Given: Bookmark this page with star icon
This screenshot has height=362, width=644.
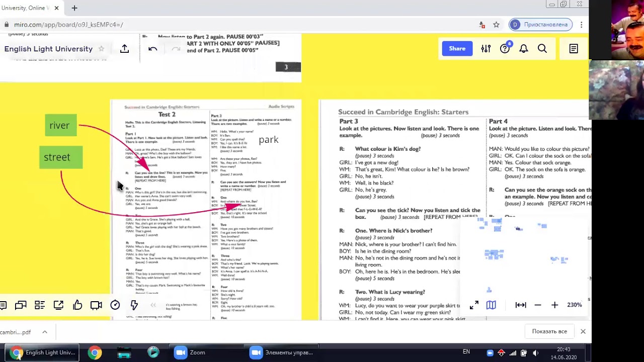Looking at the screenshot, I should click(496, 25).
